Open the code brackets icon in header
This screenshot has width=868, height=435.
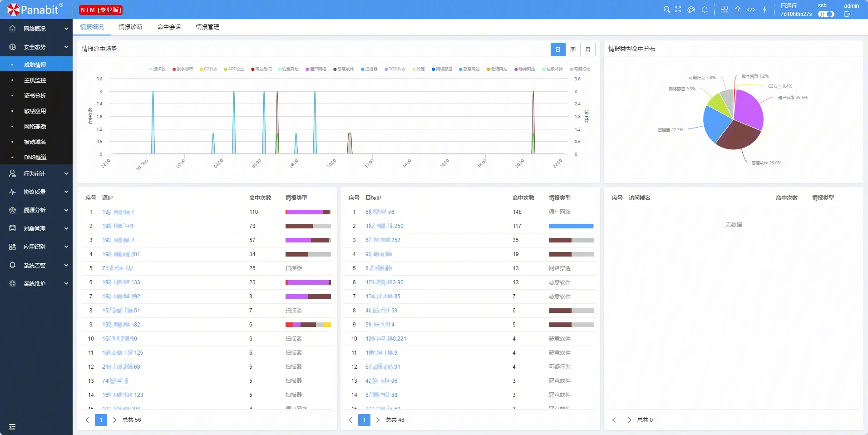751,10
